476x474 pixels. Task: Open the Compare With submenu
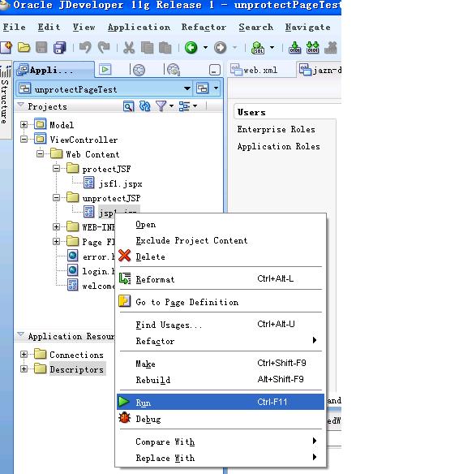point(221,442)
